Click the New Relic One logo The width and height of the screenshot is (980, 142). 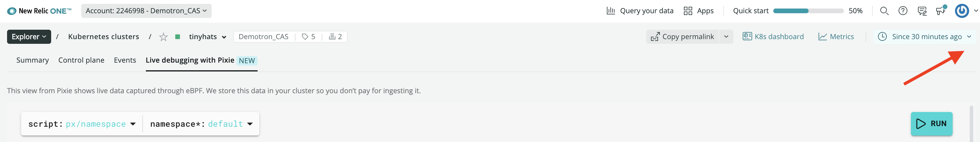(x=39, y=11)
